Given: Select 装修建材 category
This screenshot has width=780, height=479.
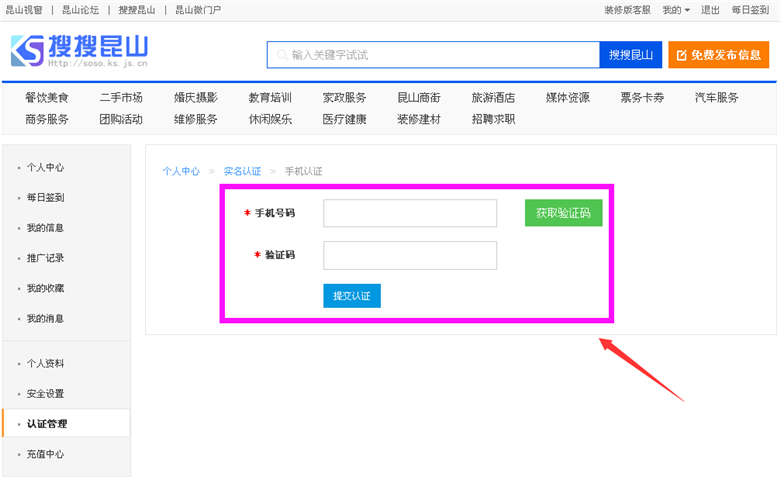Looking at the screenshot, I should click(419, 119).
